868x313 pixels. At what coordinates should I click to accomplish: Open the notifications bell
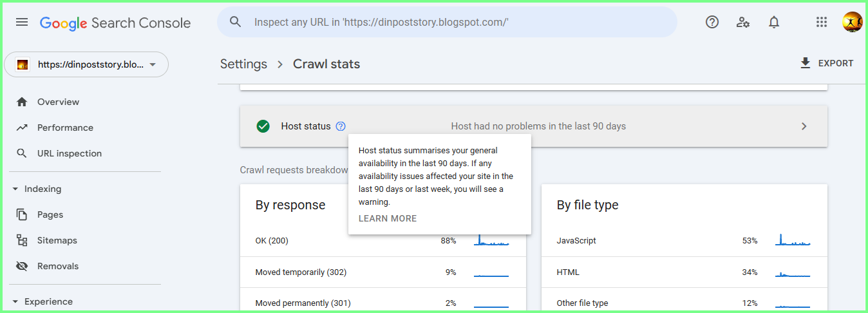(x=774, y=22)
